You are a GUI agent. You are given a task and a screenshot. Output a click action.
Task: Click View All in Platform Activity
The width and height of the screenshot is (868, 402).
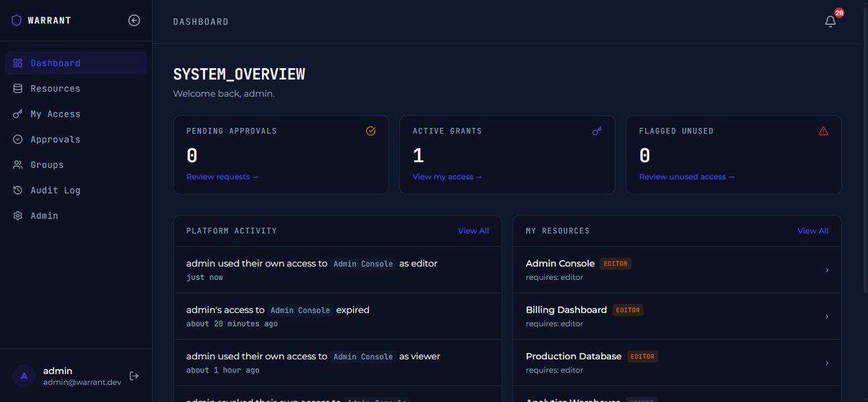tap(473, 231)
